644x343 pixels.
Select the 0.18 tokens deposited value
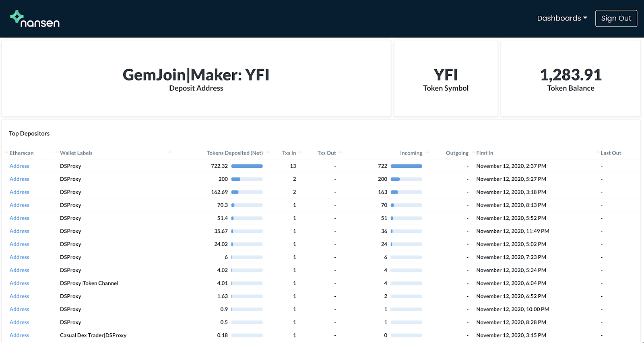tap(223, 335)
